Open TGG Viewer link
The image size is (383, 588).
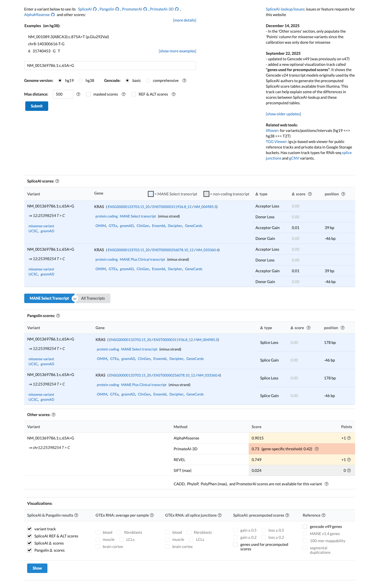click(x=276, y=142)
